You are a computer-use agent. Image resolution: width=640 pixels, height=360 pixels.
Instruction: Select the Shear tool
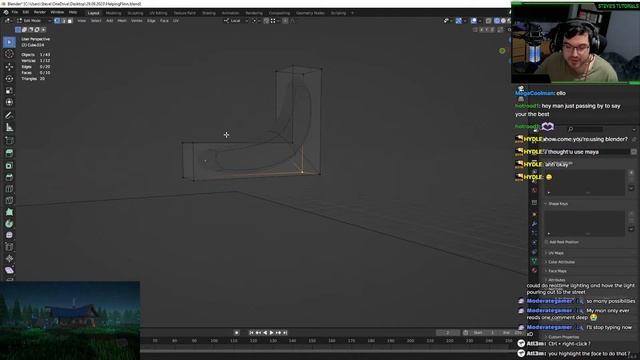(9, 270)
